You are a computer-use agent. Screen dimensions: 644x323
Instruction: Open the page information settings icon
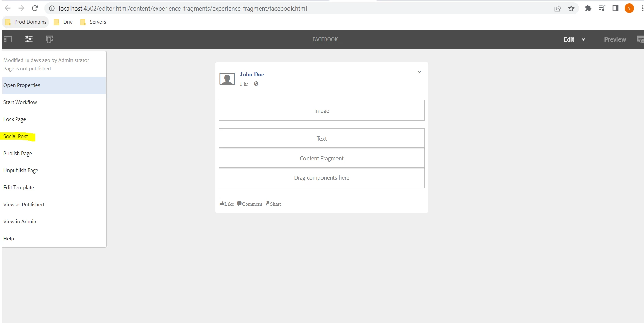(29, 39)
